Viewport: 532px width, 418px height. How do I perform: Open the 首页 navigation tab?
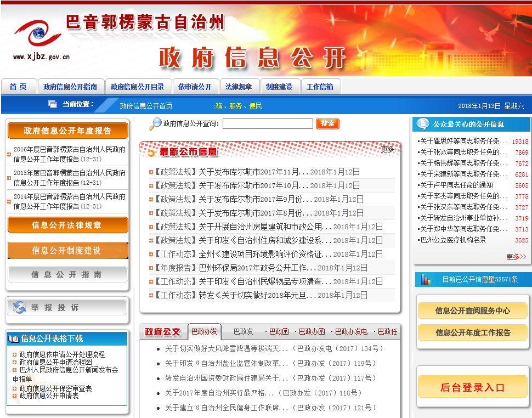pos(18,87)
